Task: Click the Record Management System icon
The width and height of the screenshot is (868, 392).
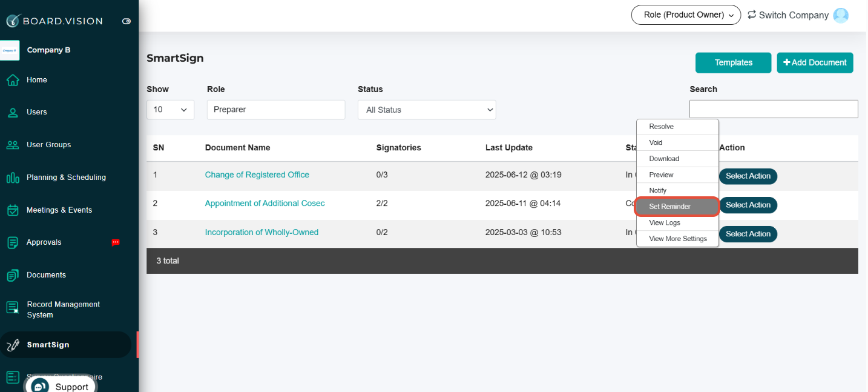Action: coord(13,308)
